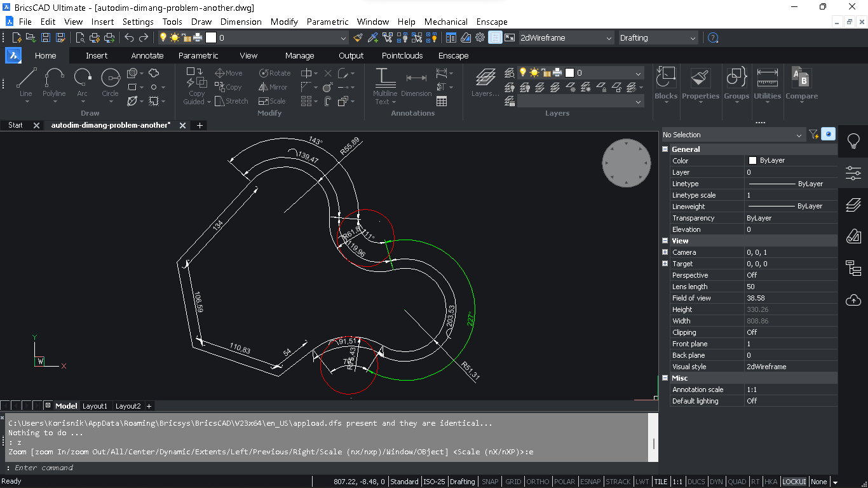Viewport: 868px width, 488px height.
Task: Select the Rotate tool
Action: (275, 72)
